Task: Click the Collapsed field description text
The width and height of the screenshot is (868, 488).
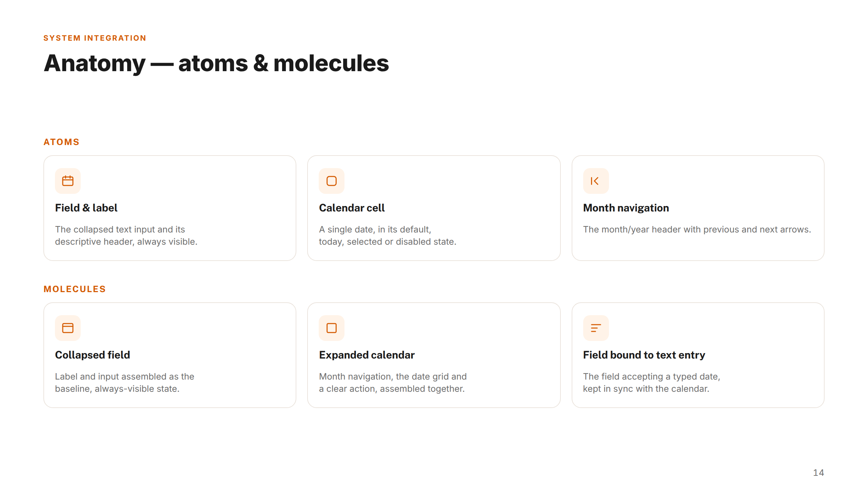Action: 124,383
